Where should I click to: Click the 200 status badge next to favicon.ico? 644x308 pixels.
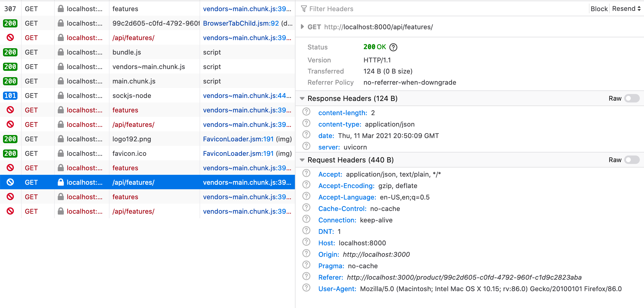[10, 153]
